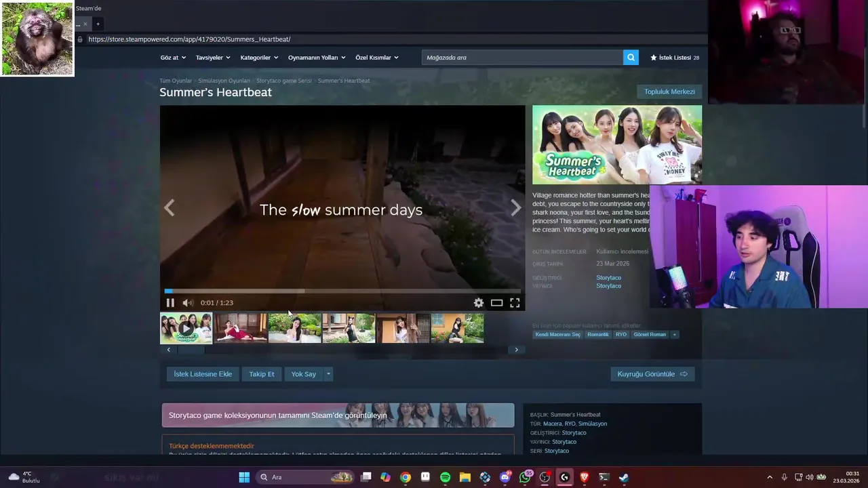868x488 pixels.
Task: Select the trailer video thumbnail
Action: (x=186, y=328)
